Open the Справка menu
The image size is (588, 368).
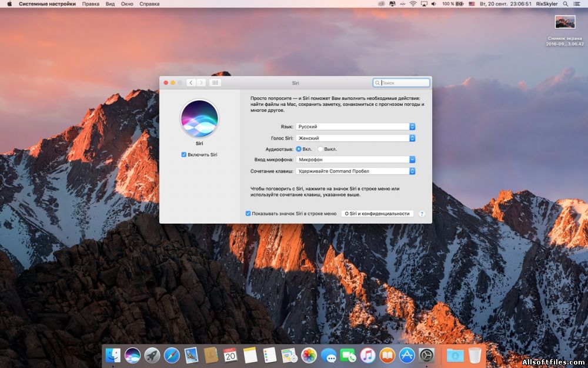point(149,4)
